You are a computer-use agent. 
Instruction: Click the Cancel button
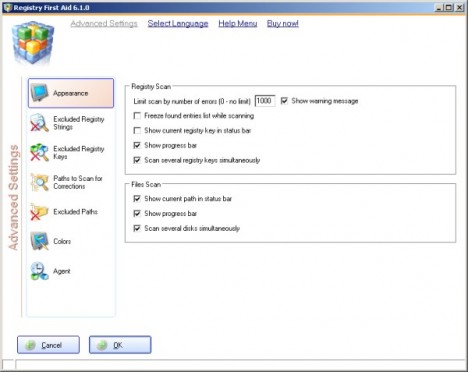tap(48, 345)
